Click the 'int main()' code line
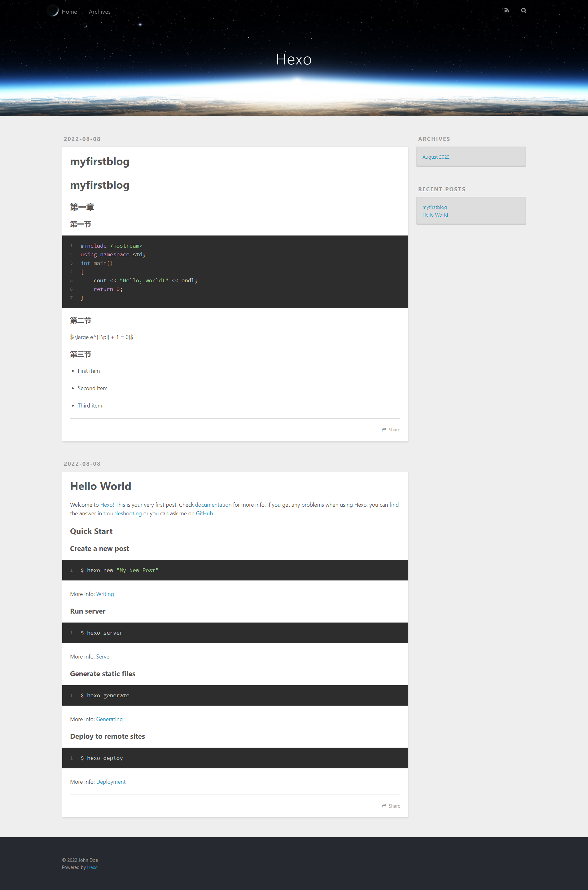588x890 pixels. pos(97,263)
